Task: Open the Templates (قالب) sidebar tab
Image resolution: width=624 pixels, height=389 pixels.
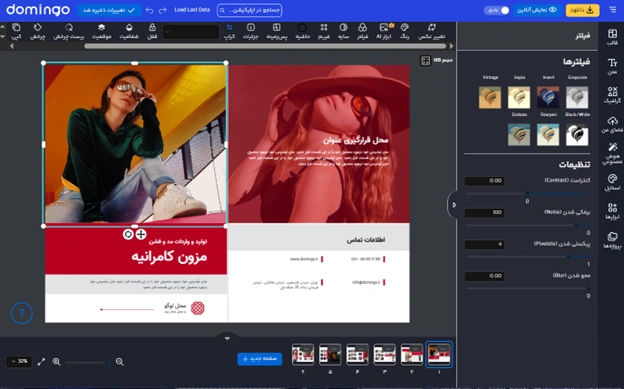Action: [612, 37]
